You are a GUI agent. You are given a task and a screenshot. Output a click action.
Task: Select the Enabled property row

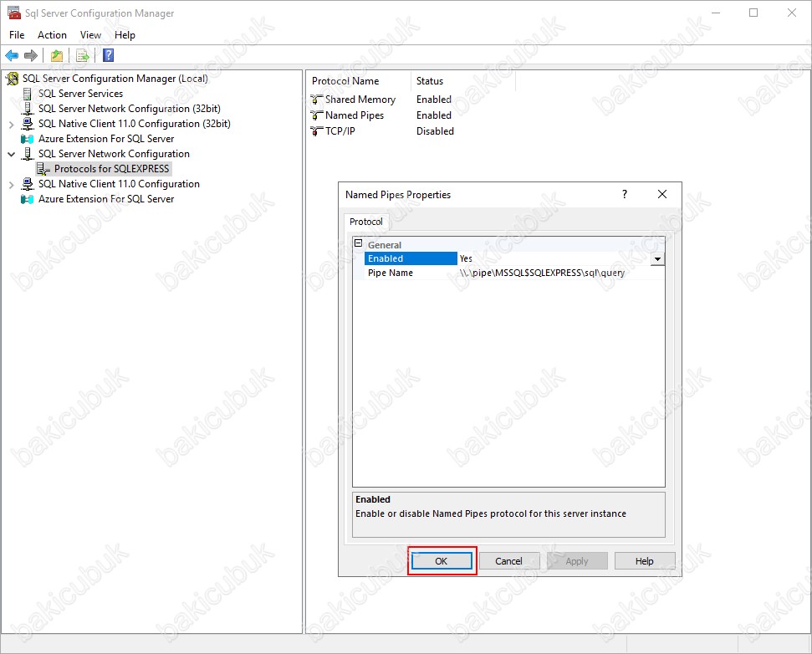point(508,258)
